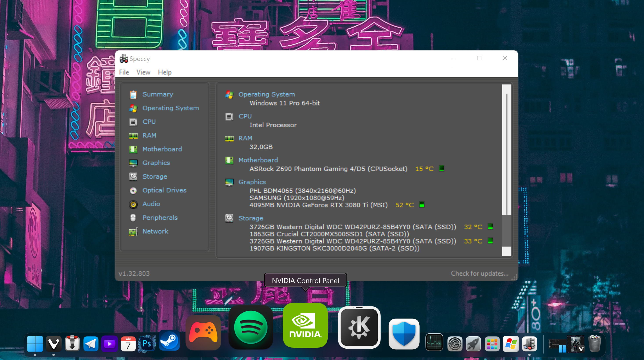Launch Spotify from the dock
The height and width of the screenshot is (360, 644).
pos(251,327)
